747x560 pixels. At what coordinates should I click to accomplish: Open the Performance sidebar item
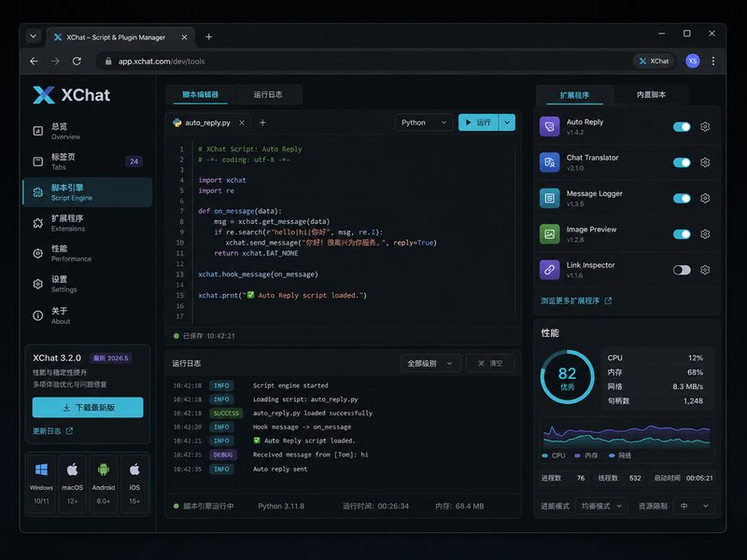[x=87, y=253]
